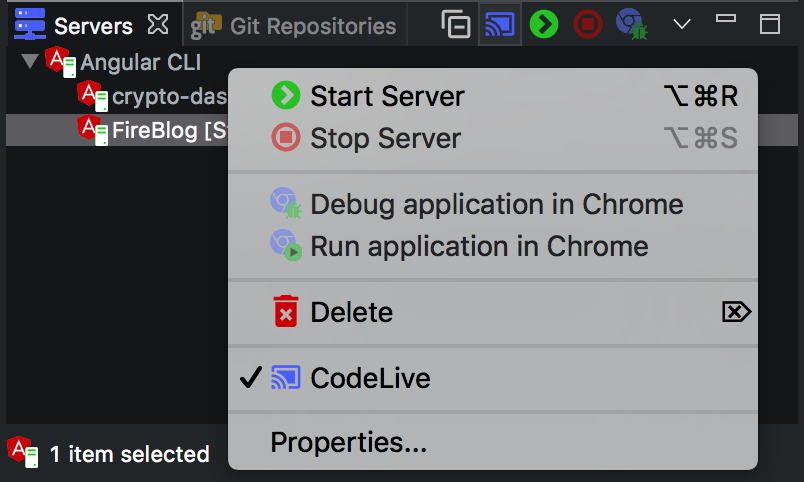
Task: Select the Servers view tab
Action: point(93,26)
